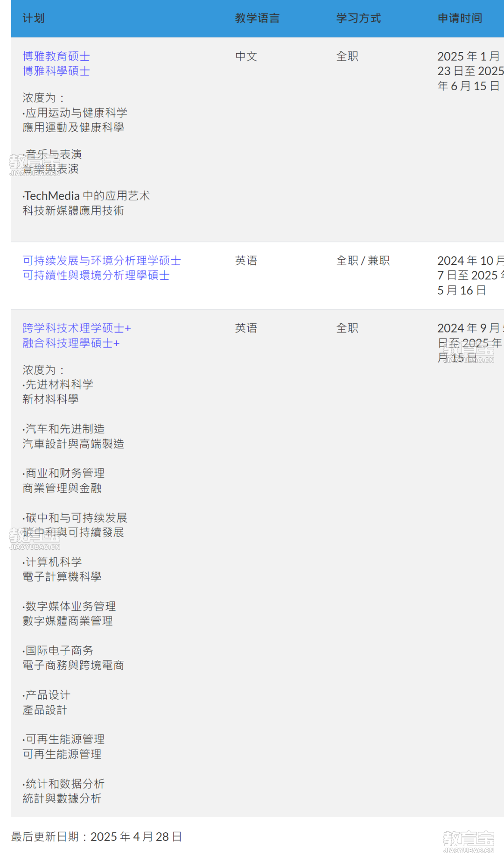Select 產品設計 text
Image resolution: width=504 pixels, height=864 pixels.
45,710
